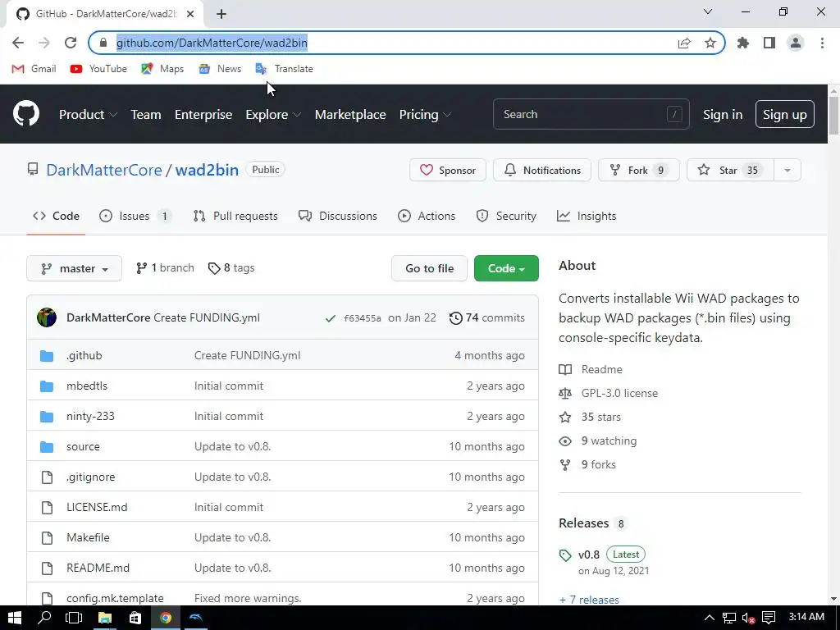Open Gmail bookmark
The width and height of the screenshot is (840, 630).
click(34, 69)
